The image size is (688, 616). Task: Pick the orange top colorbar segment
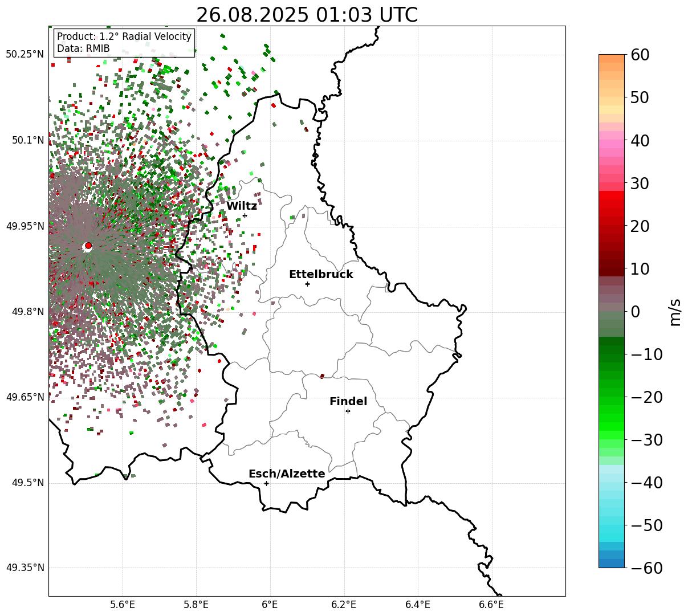click(x=612, y=59)
